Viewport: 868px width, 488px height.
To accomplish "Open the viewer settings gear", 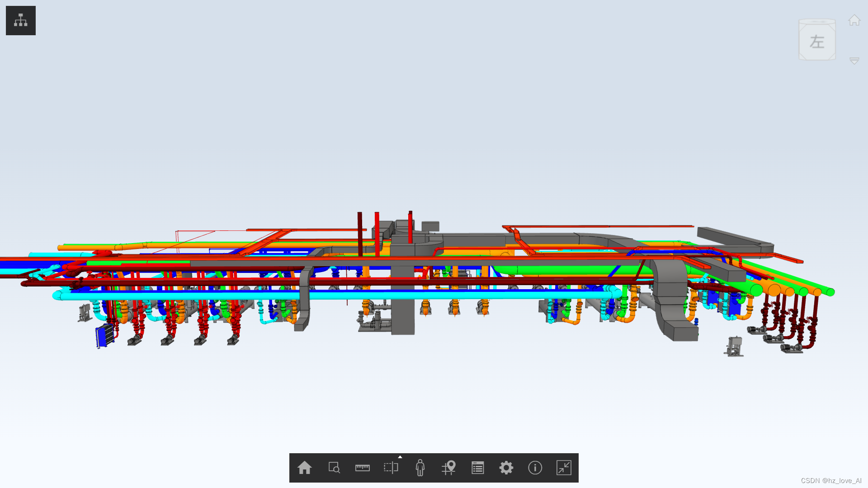I will (506, 468).
